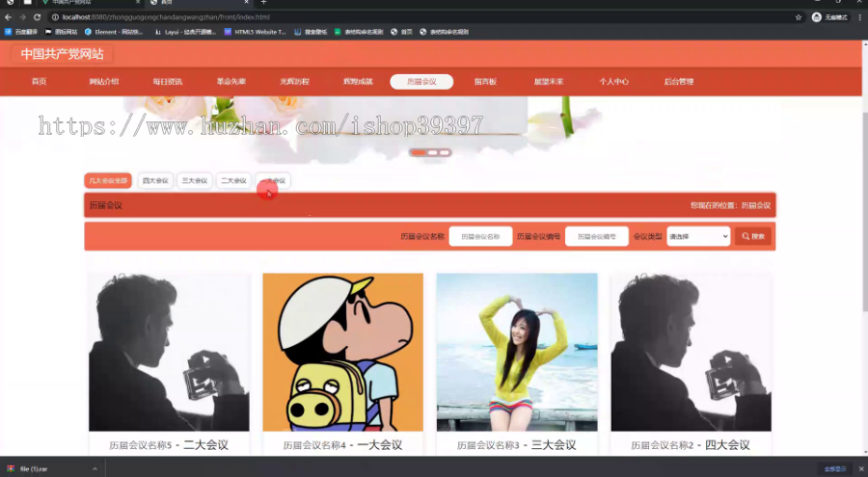The width and height of the screenshot is (868, 477).
Task: Open the 个人中心 navigation item
Action: pos(613,81)
